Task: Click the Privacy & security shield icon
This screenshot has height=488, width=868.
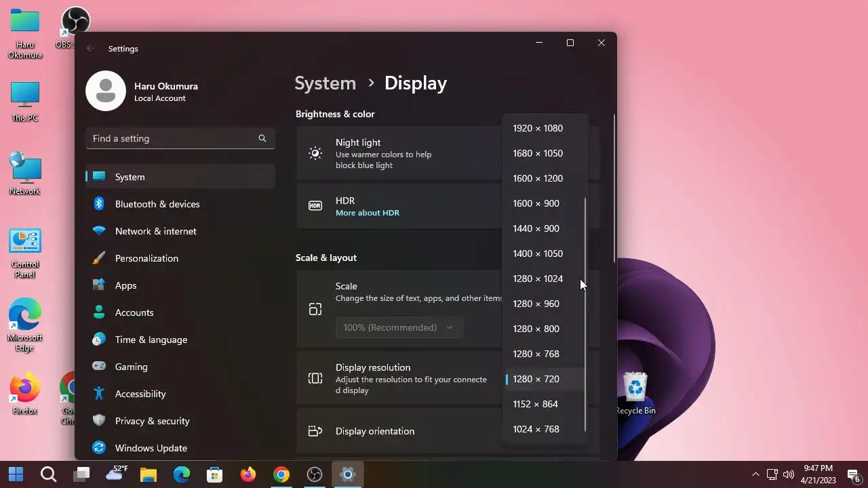Action: (99, 421)
